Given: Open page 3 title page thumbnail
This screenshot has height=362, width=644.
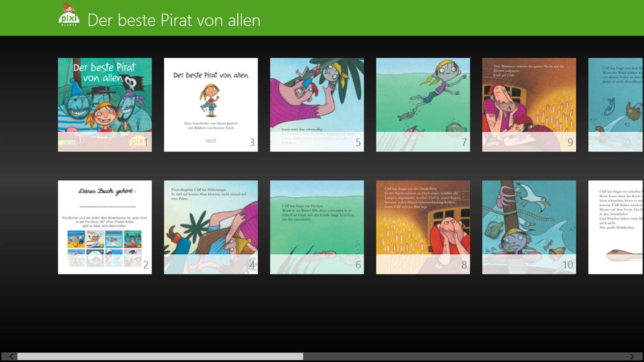Looking at the screenshot, I should (x=211, y=105).
